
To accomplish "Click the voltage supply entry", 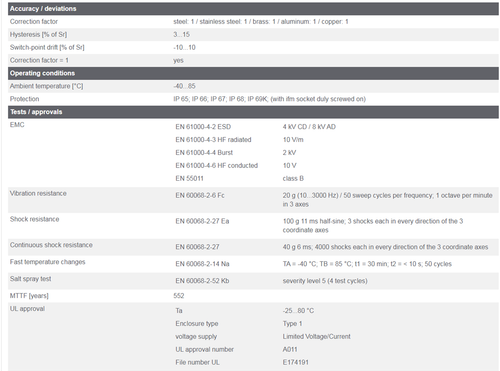I will [x=196, y=337].
